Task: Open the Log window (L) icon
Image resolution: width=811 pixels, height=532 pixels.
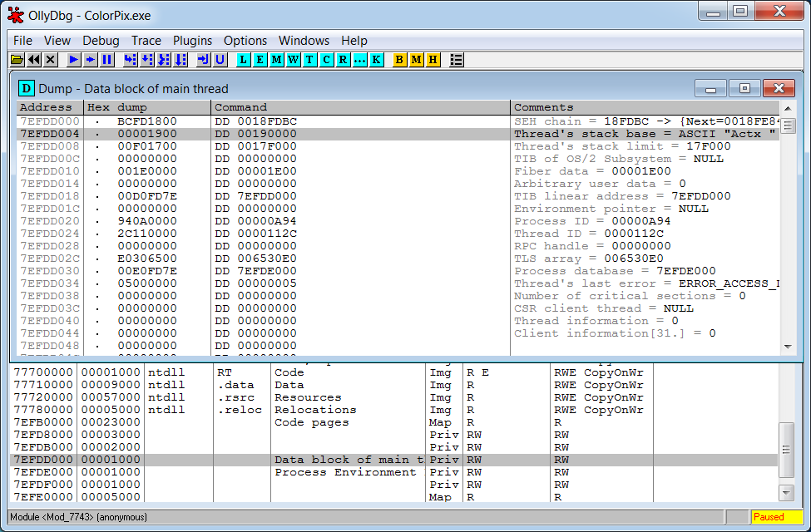Action: tap(244, 60)
